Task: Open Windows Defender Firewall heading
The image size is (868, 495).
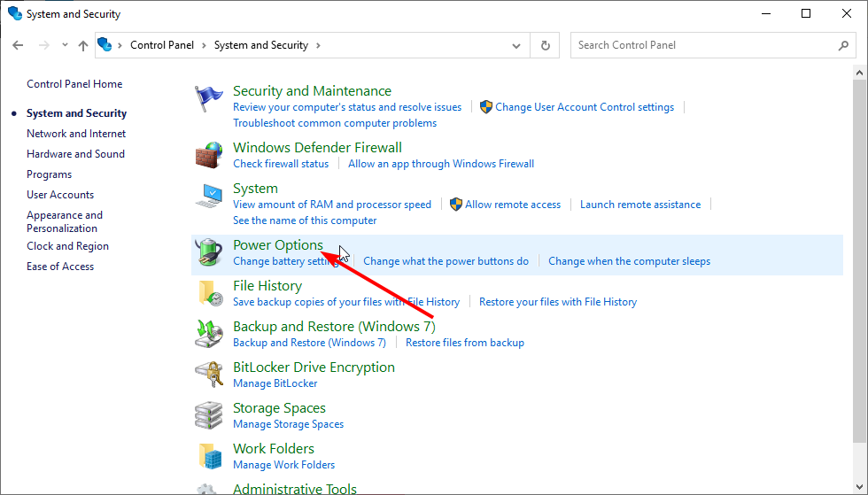Action: tap(318, 147)
